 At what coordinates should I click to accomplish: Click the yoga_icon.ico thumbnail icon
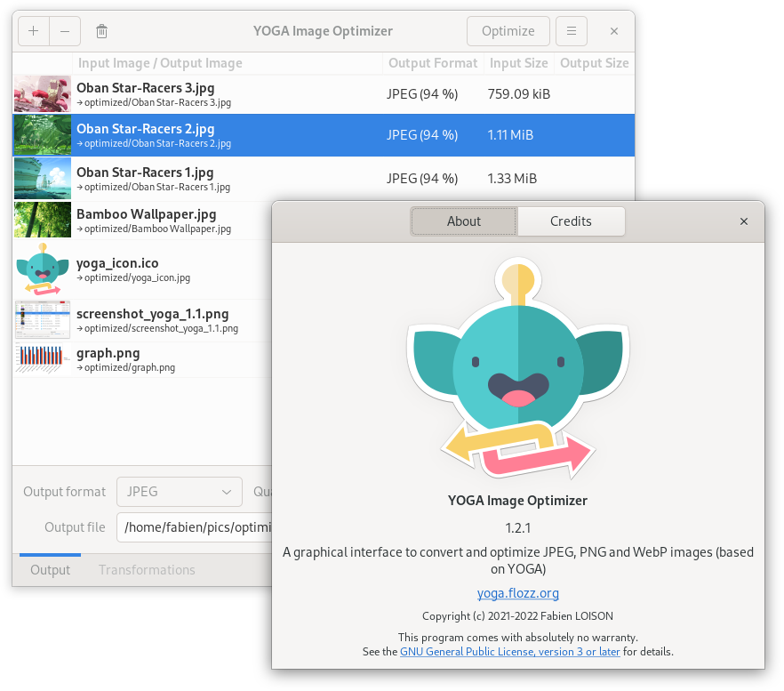[42, 270]
